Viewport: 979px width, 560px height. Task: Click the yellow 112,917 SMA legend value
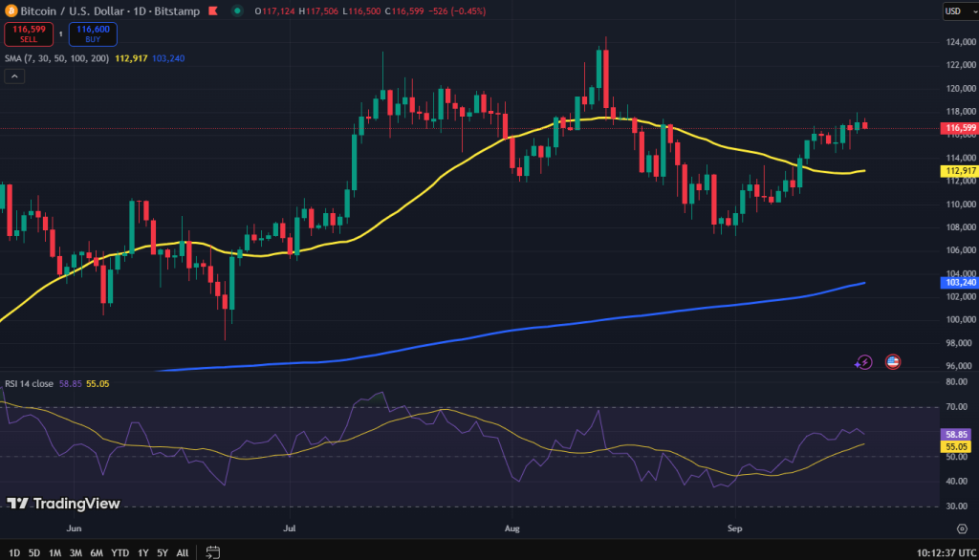click(x=131, y=58)
